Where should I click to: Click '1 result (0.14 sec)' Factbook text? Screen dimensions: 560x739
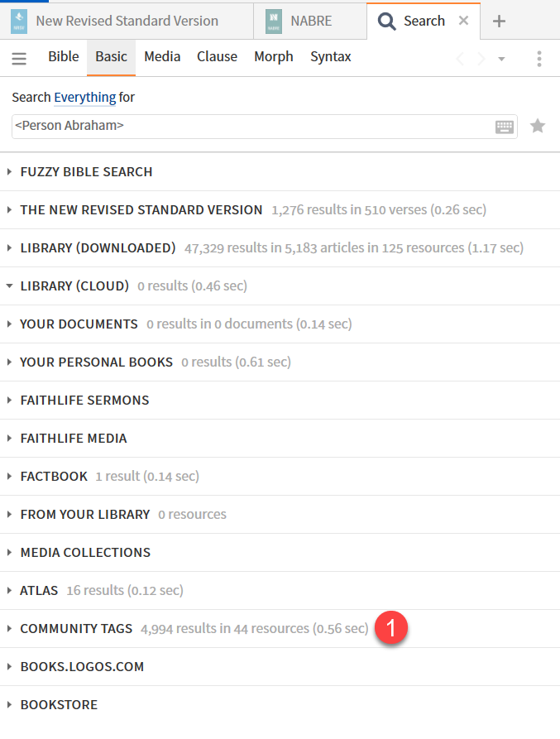[147, 477]
